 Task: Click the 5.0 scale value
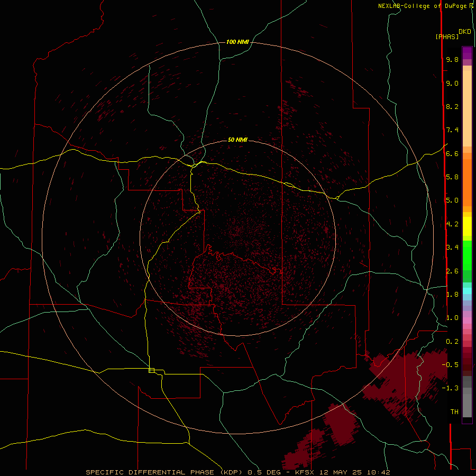coord(452,200)
